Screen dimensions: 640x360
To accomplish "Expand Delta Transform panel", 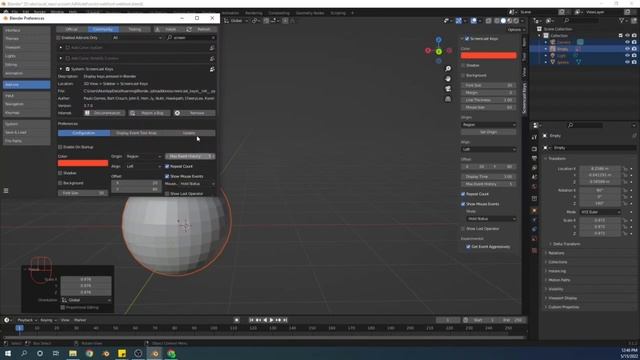I will (566, 244).
